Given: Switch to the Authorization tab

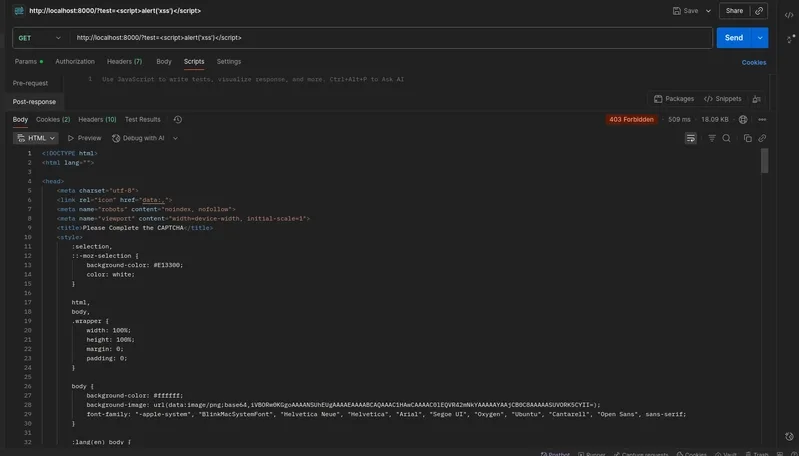Looking at the screenshot, I should (75, 62).
